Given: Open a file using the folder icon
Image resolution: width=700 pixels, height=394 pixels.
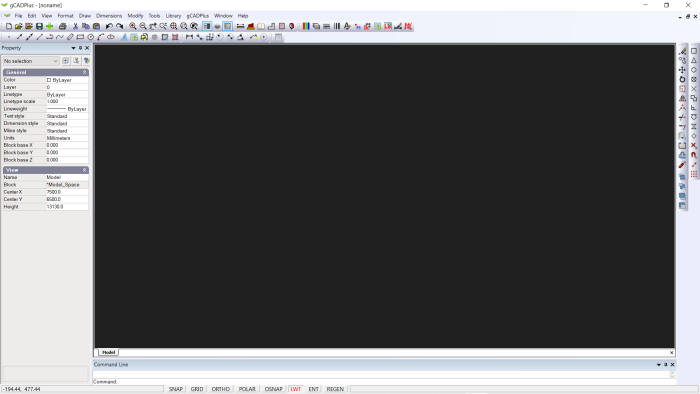Looking at the screenshot, I should pos(18,26).
